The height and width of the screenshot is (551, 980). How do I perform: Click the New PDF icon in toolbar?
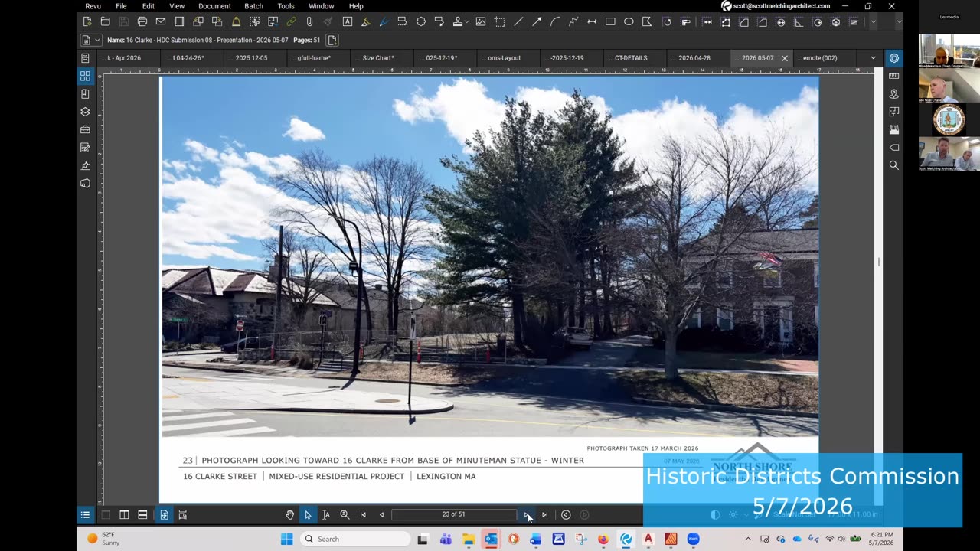87,22
